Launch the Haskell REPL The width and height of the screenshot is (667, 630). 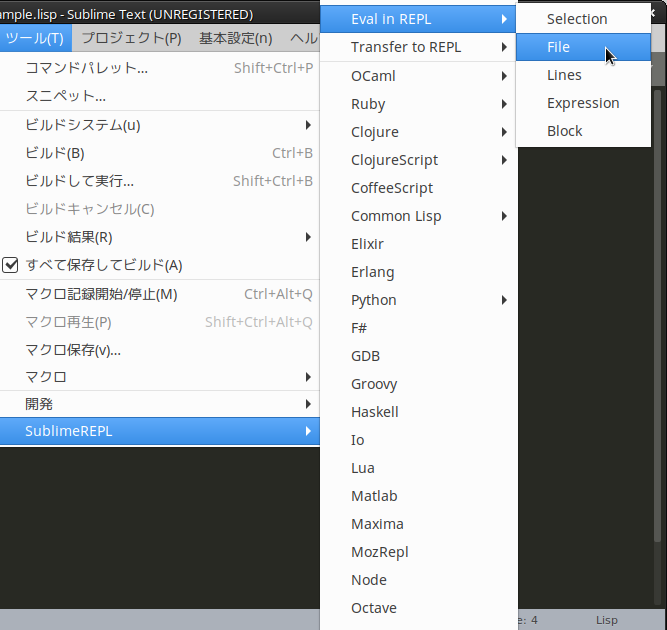click(419, 412)
